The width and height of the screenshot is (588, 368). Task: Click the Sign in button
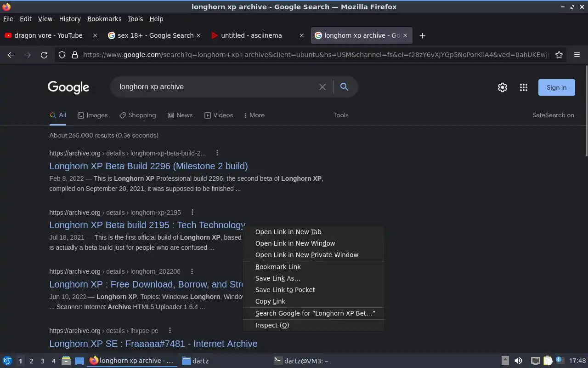(x=556, y=87)
